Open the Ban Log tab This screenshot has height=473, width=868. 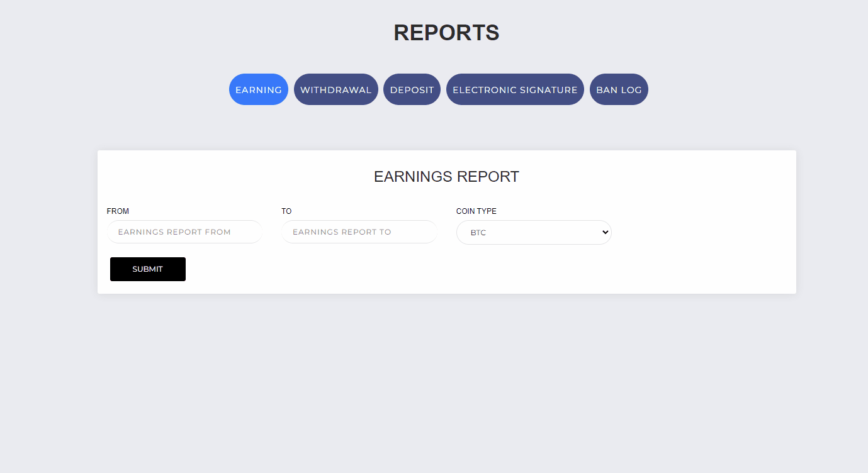619,90
